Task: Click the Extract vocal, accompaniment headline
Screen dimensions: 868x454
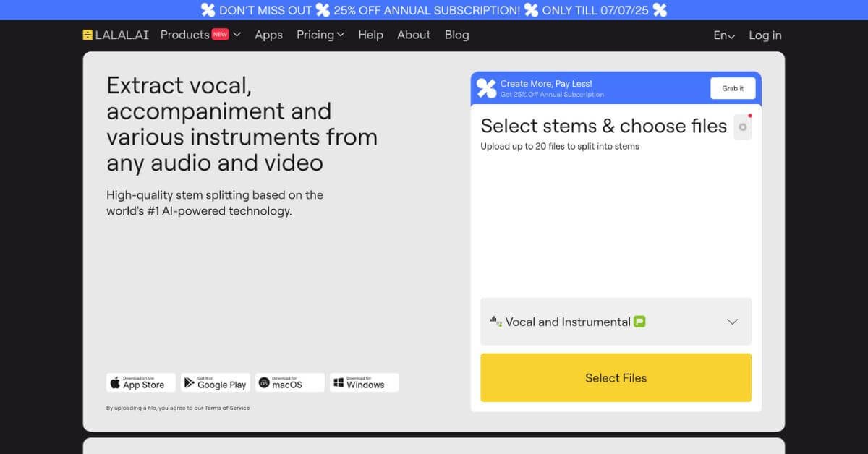Action: pyautogui.click(x=242, y=124)
